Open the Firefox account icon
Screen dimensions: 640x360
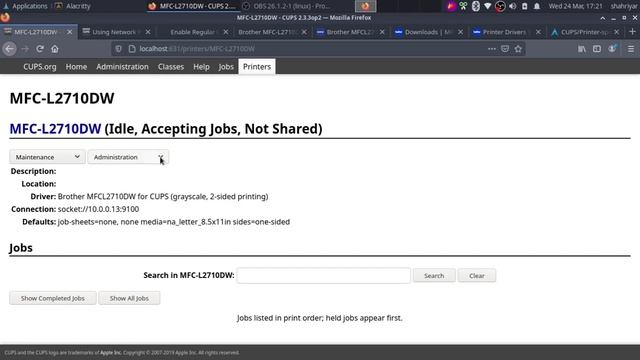point(612,49)
